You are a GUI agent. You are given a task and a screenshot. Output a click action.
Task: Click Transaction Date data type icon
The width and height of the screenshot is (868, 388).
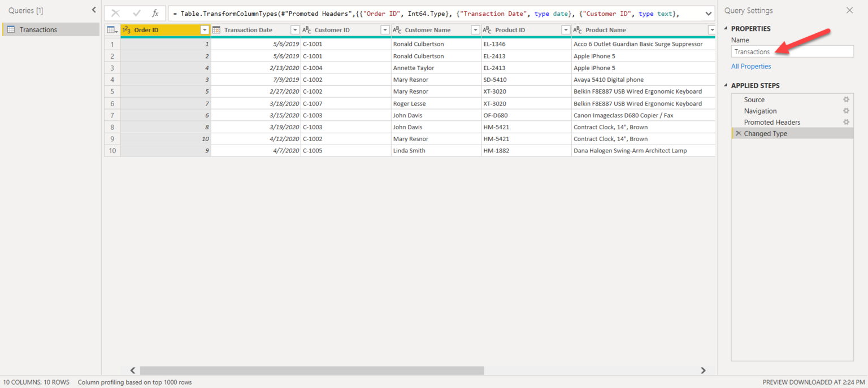coord(216,30)
